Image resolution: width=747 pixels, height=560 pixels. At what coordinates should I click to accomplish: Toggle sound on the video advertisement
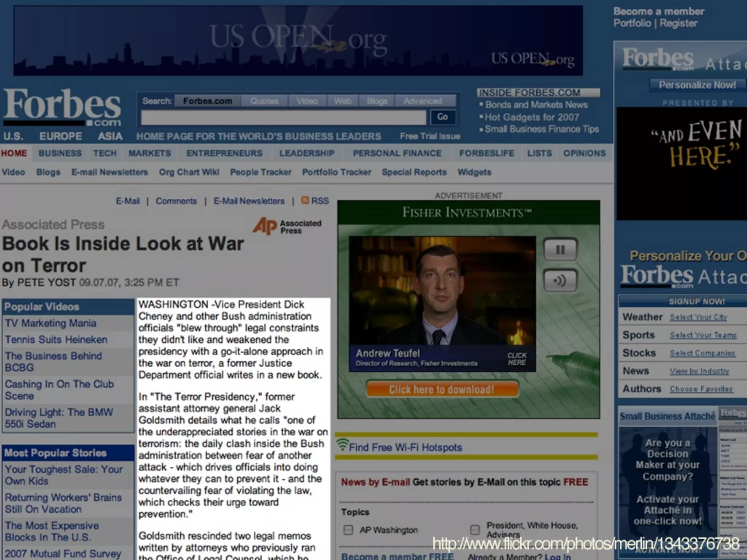pyautogui.click(x=560, y=280)
